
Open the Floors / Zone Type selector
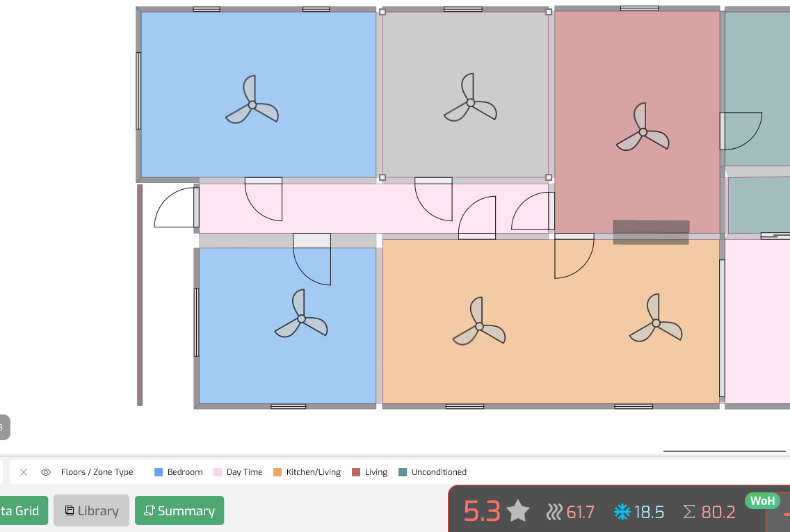click(x=97, y=472)
